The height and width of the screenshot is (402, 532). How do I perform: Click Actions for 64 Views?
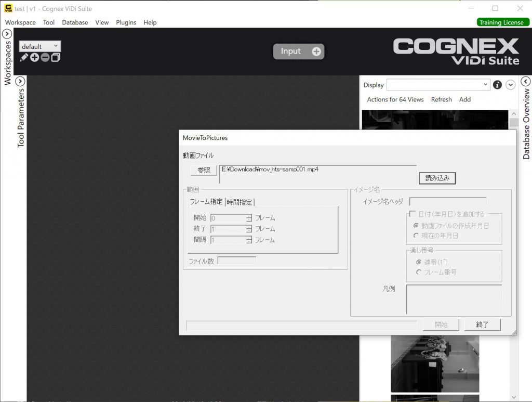(395, 99)
